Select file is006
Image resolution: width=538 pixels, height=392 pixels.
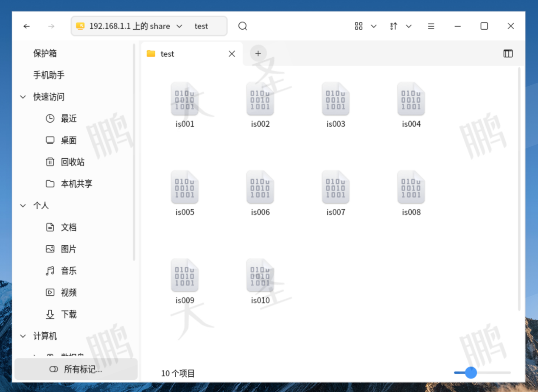(x=260, y=193)
